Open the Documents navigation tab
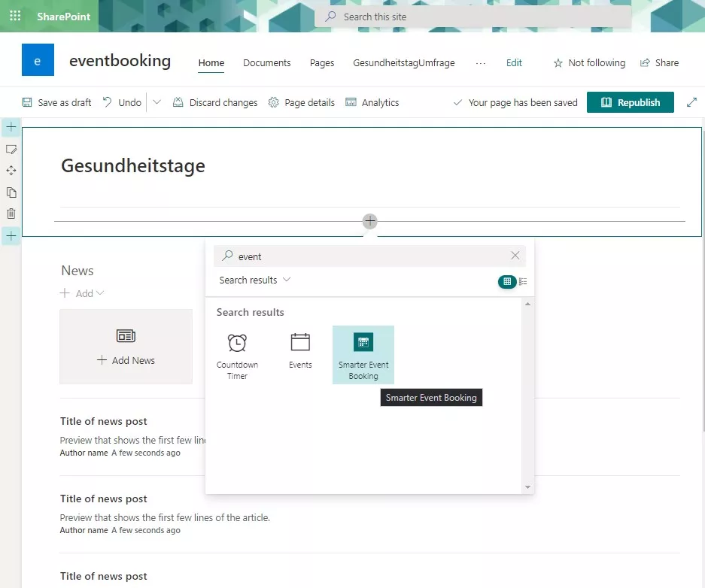 (266, 63)
